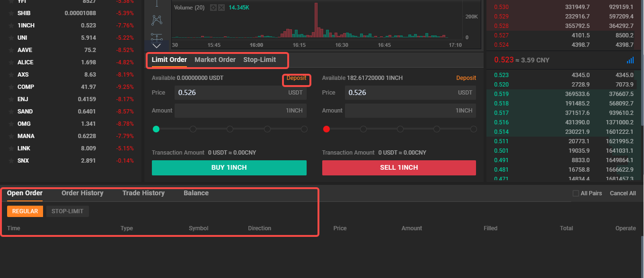Click Deposit link for 1INCH
Viewport: 644px width, 278px height.
(466, 78)
